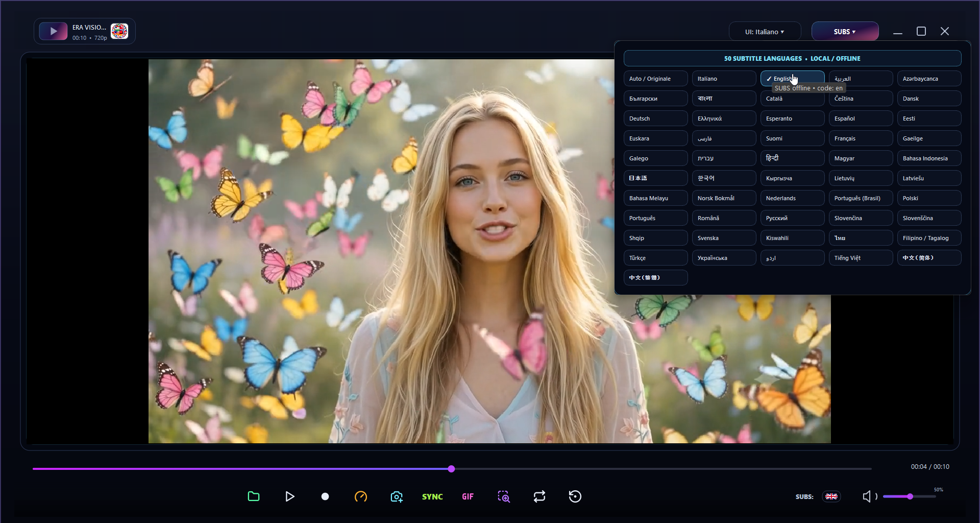Choose Español subtitle language

(861, 118)
